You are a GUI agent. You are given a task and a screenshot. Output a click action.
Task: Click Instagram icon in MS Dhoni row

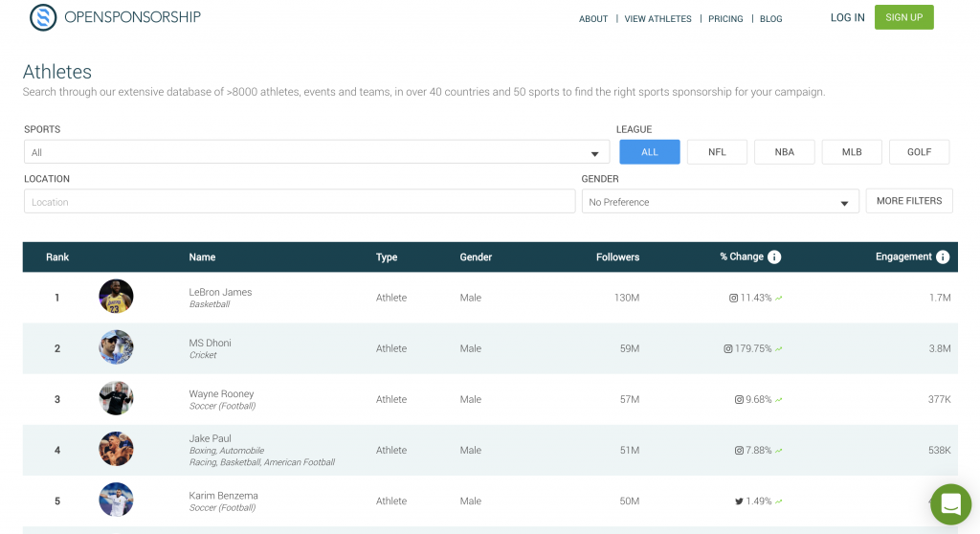(728, 349)
